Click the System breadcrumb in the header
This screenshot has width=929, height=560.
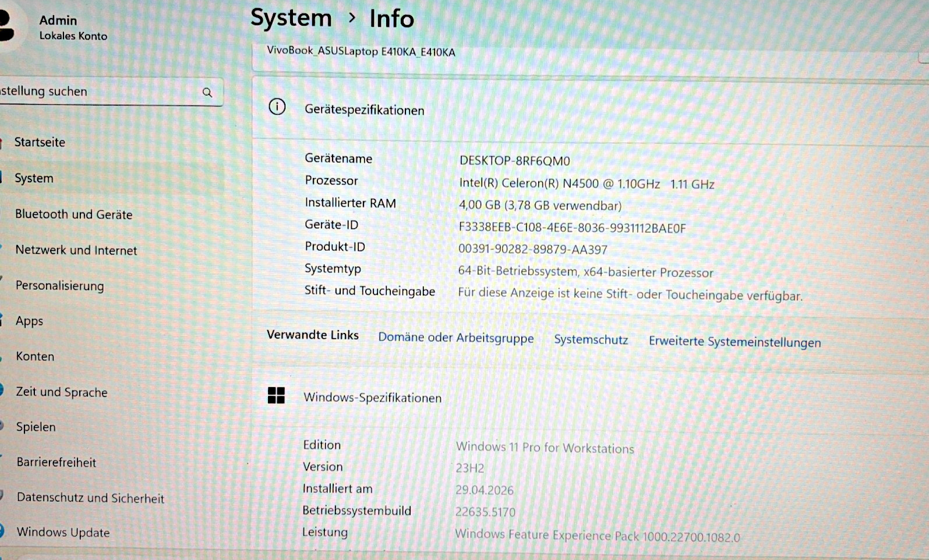click(x=291, y=18)
